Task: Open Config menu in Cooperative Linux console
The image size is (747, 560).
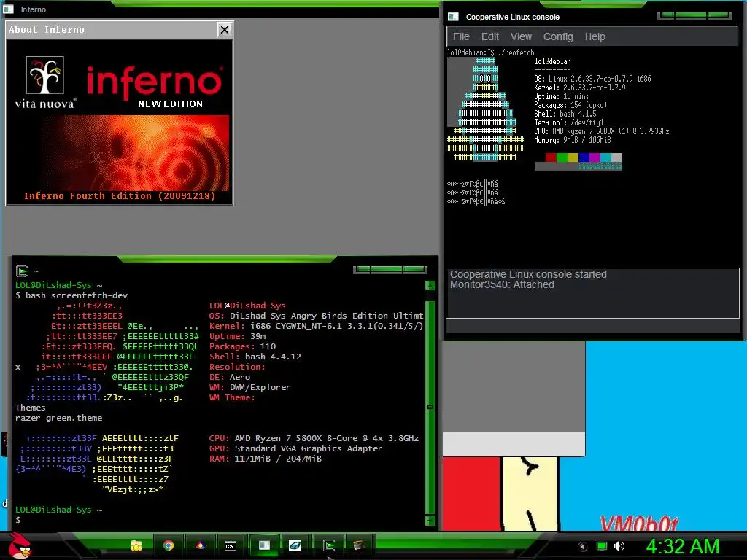Action: point(558,36)
